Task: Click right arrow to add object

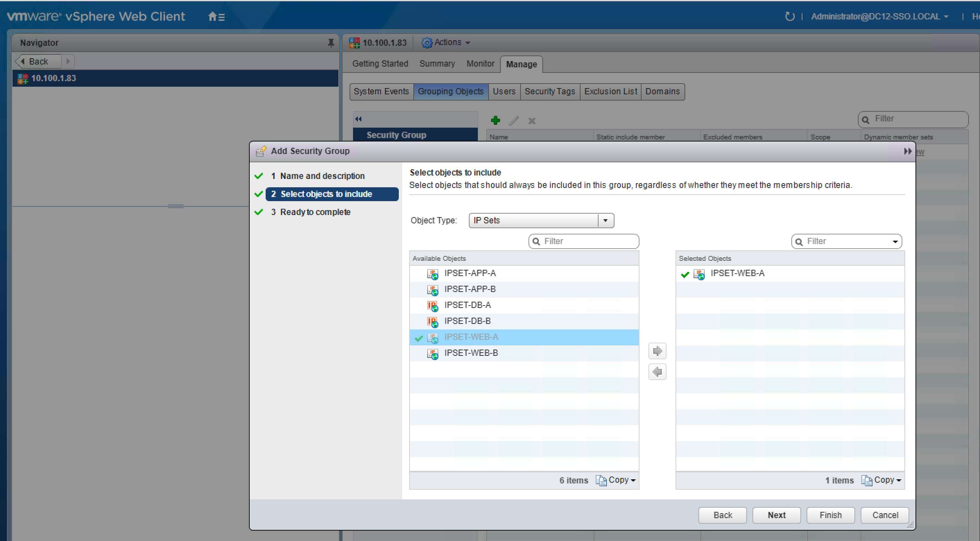Action: (x=657, y=351)
